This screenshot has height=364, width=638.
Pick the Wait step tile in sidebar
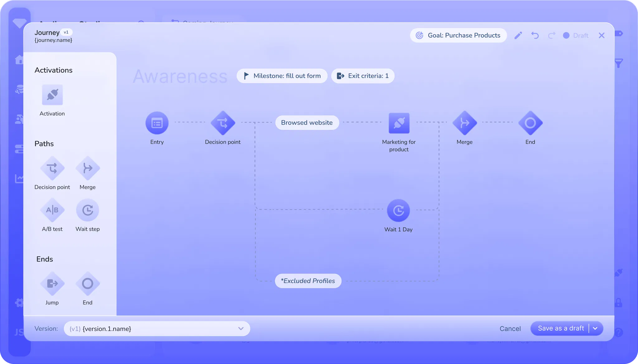88,210
